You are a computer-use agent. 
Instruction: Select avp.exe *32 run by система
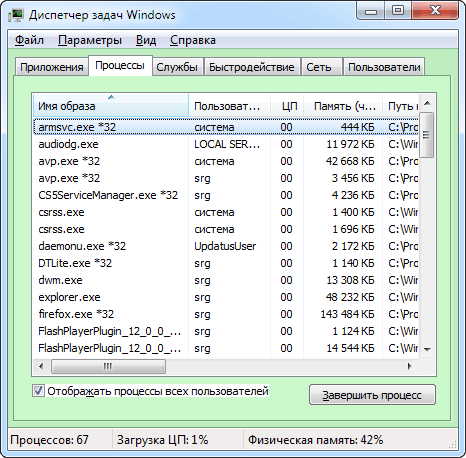coord(226,161)
